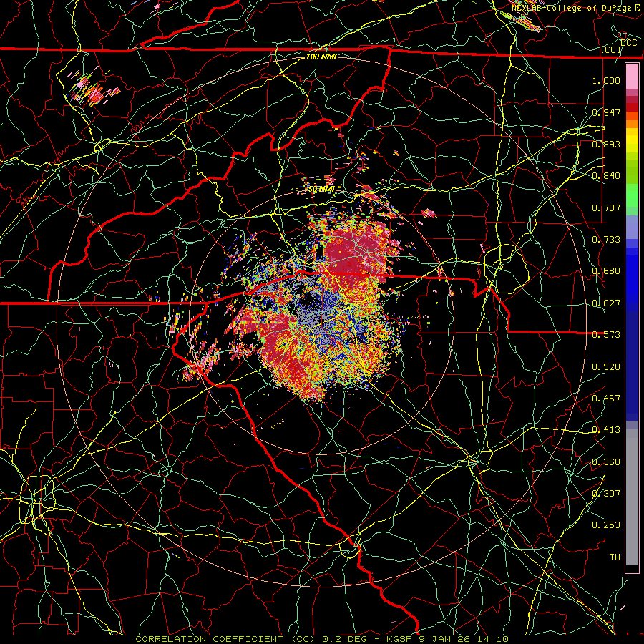Select the 0.360 value on the legend
The height and width of the screenshot is (644, 644).
point(606,462)
